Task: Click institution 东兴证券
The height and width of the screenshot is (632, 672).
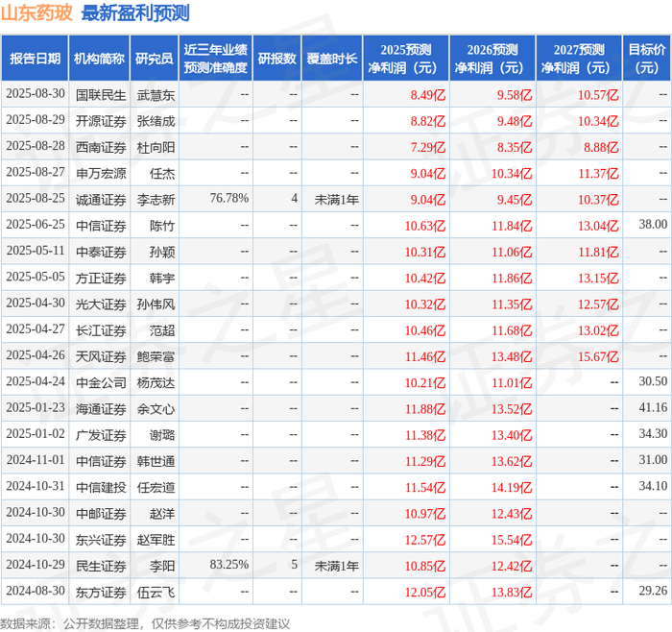Action: pyautogui.click(x=101, y=540)
